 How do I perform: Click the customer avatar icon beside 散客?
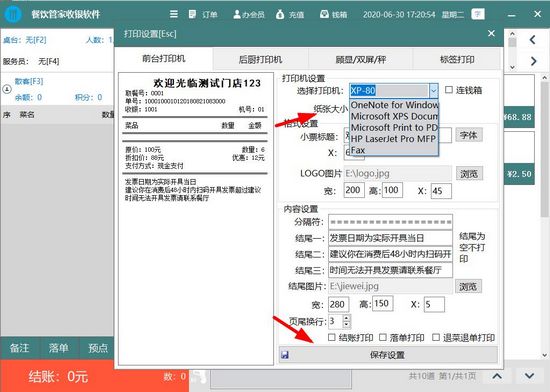coord(7,89)
